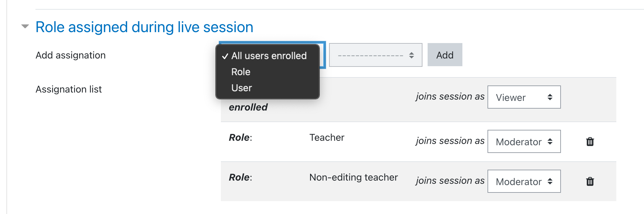The width and height of the screenshot is (644, 214).
Task: Delete the Non-editing teacher assignation
Action: pyautogui.click(x=590, y=181)
